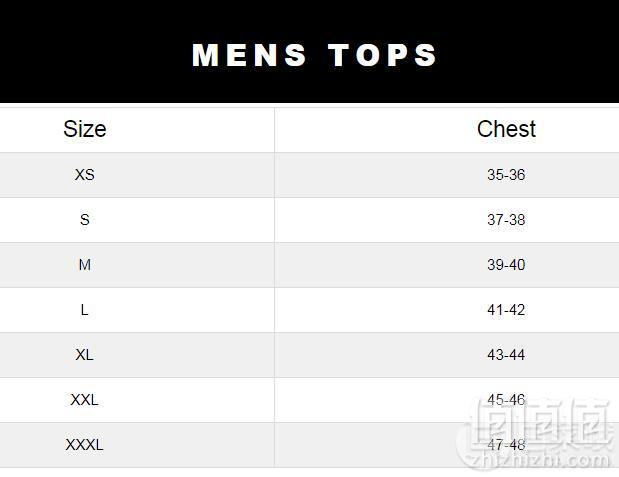Select the 39-40 chest value
The height and width of the screenshot is (477, 619).
point(506,265)
